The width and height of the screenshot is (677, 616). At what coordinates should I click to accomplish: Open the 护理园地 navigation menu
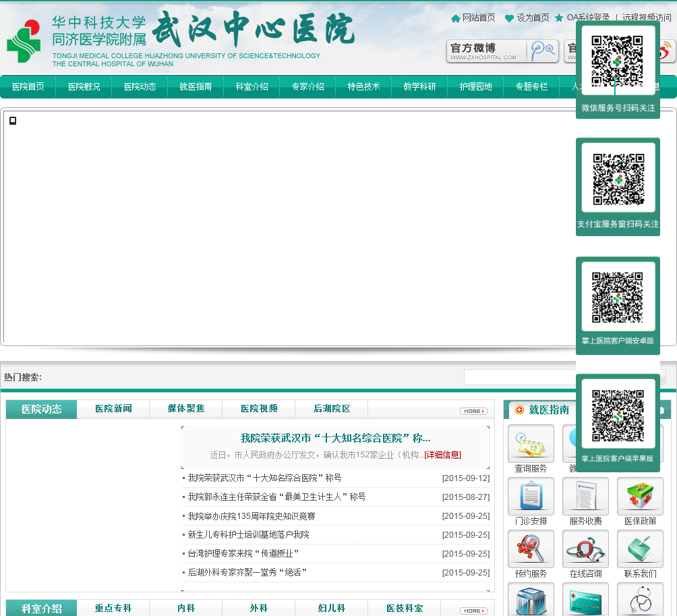click(x=475, y=87)
